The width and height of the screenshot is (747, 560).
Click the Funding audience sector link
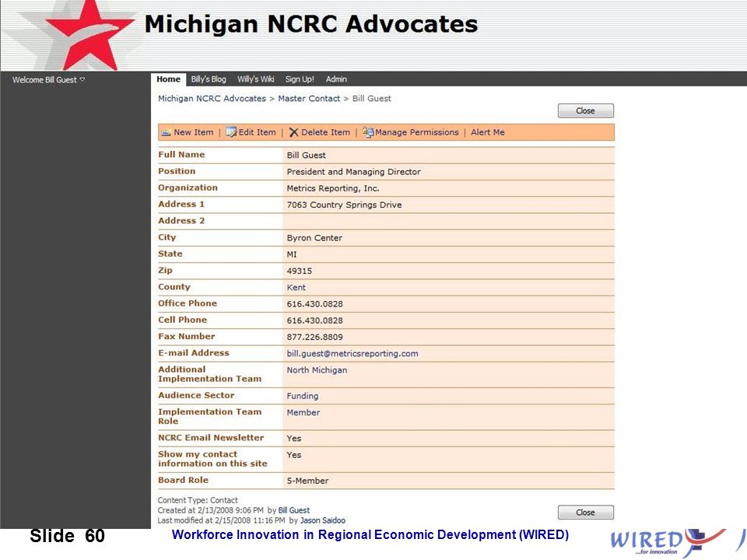pos(303,396)
